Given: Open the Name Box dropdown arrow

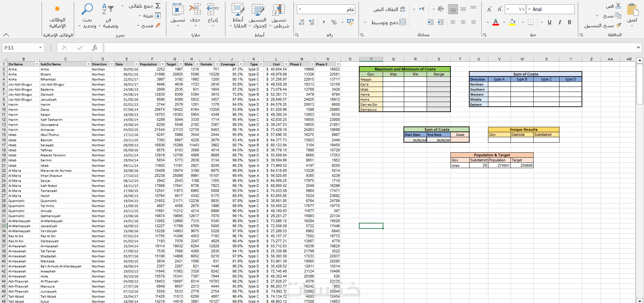Looking at the screenshot, I should [40, 48].
